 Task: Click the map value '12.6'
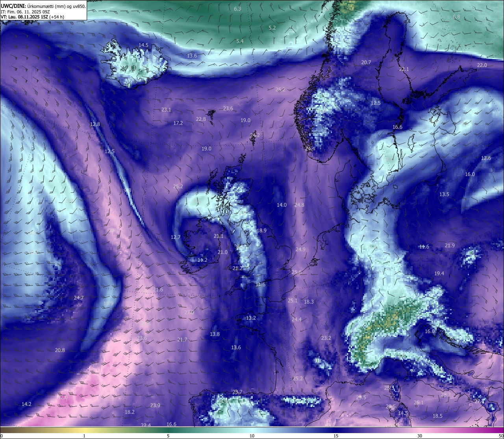(x=486, y=158)
